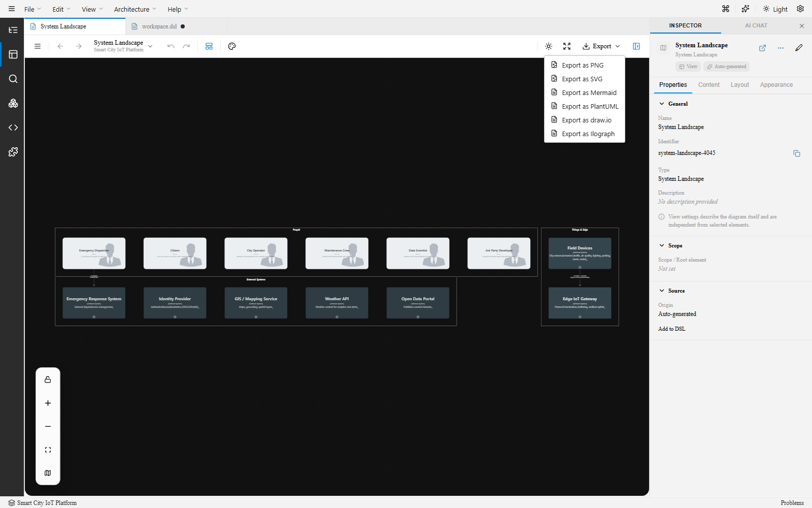Open the auto layout icon
The height and width of the screenshot is (508, 812).
coord(209,46)
